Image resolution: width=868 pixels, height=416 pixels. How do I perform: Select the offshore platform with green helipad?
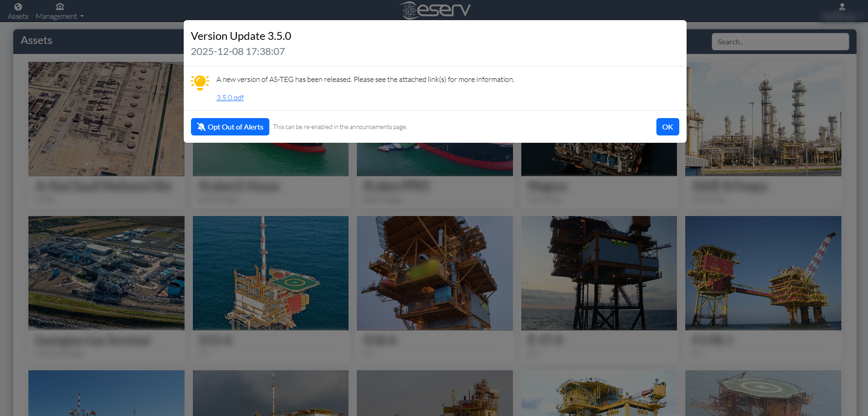coord(270,273)
